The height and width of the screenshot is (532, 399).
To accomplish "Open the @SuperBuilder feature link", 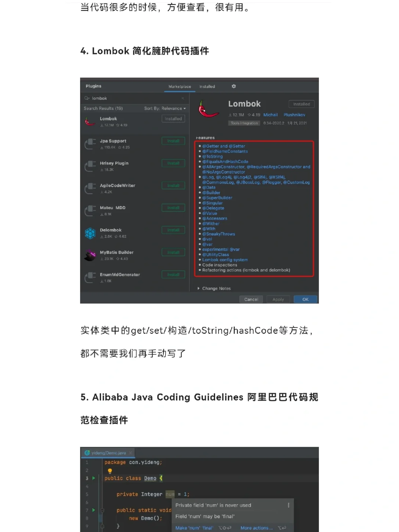I will point(217,198).
